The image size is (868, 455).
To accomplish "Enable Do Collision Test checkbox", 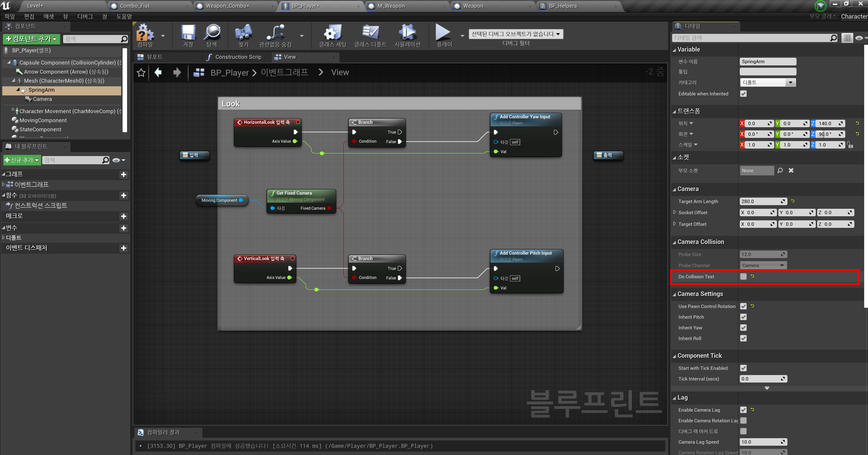I will pos(743,277).
